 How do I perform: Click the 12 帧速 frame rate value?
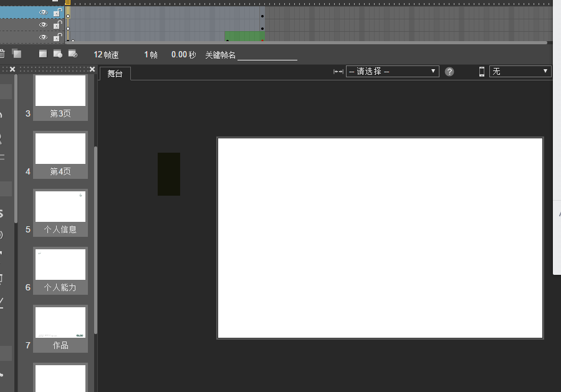click(x=106, y=55)
